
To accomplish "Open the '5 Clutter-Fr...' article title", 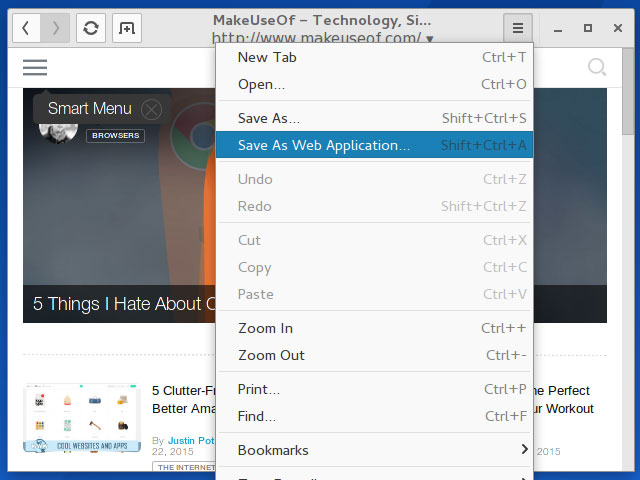I will pyautogui.click(x=184, y=400).
